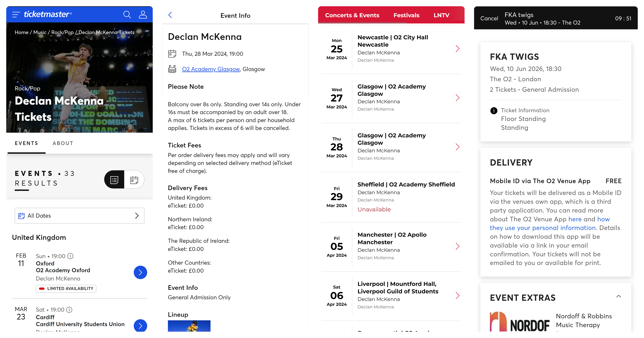Image resolution: width=644 pixels, height=338 pixels.
Task: Open the Ticketmaster hamburger menu
Action: tap(16, 15)
